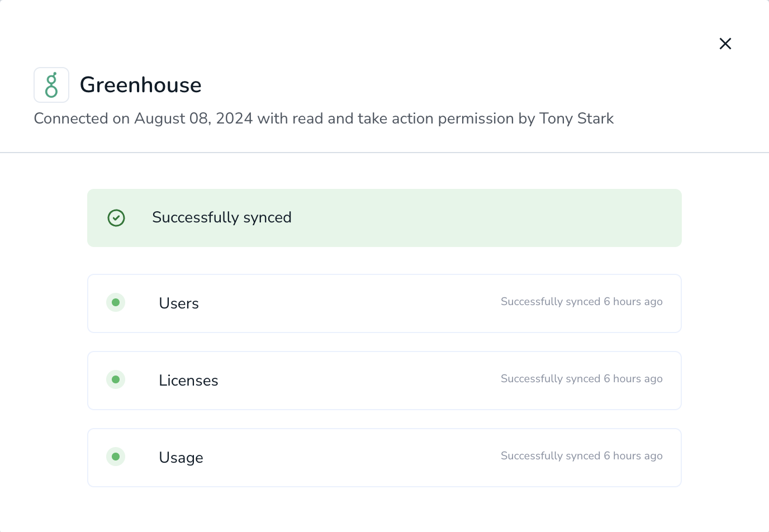769x532 pixels.
Task: Open the Licenses sync row
Action: pos(385,381)
